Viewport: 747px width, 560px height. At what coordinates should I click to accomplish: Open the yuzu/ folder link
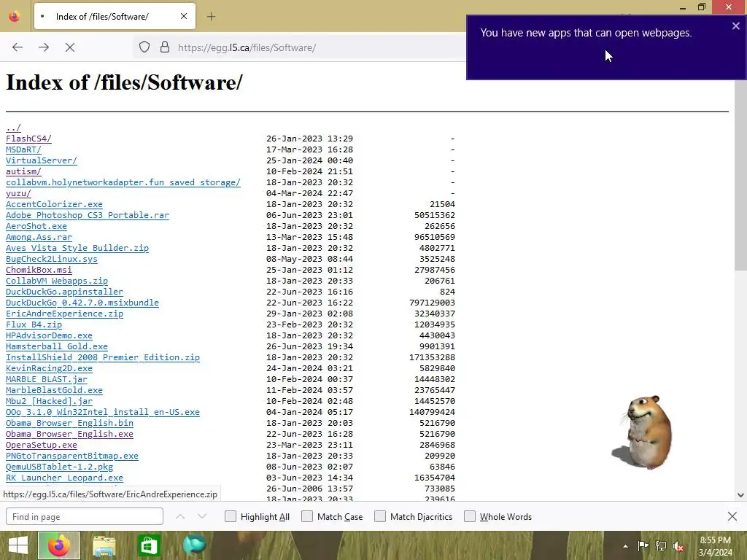[18, 193]
